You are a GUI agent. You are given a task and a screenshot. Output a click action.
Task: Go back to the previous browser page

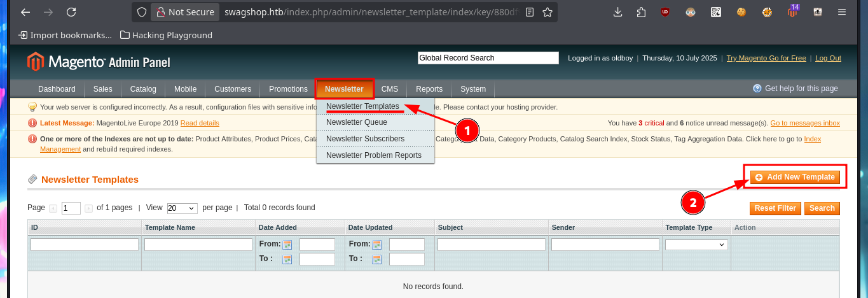tap(25, 12)
